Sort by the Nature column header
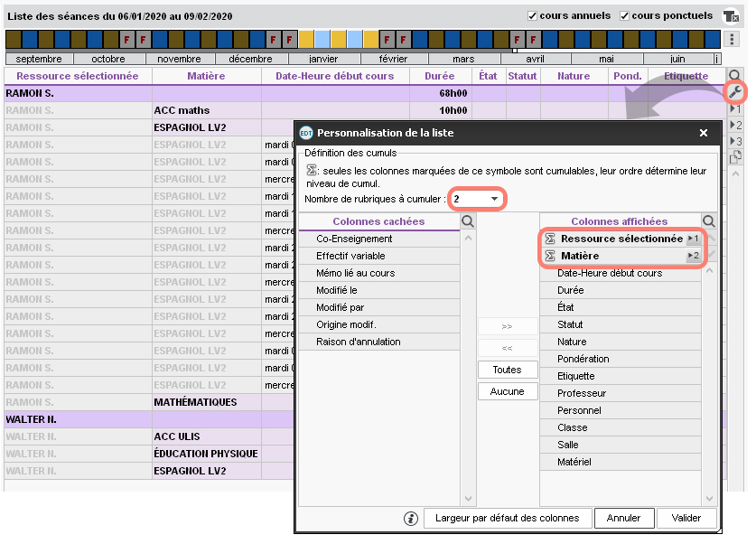This screenshot has height=544, width=756. (x=574, y=76)
